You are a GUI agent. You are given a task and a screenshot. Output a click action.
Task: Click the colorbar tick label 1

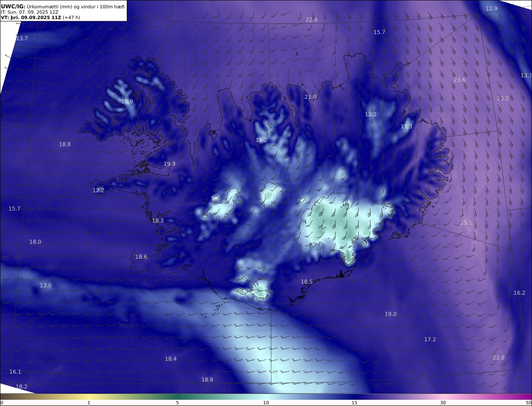click(x=89, y=403)
